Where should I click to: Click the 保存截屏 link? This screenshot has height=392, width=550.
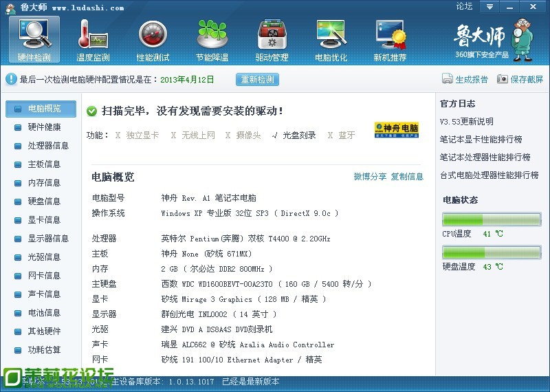[527, 79]
